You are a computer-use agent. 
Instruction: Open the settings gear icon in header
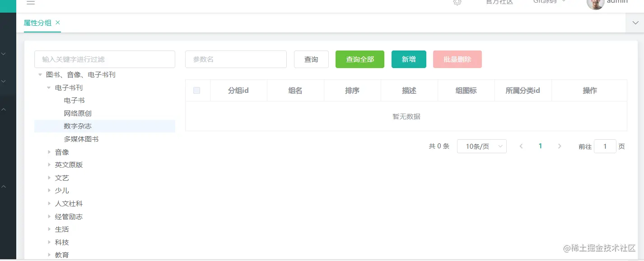click(x=457, y=2)
